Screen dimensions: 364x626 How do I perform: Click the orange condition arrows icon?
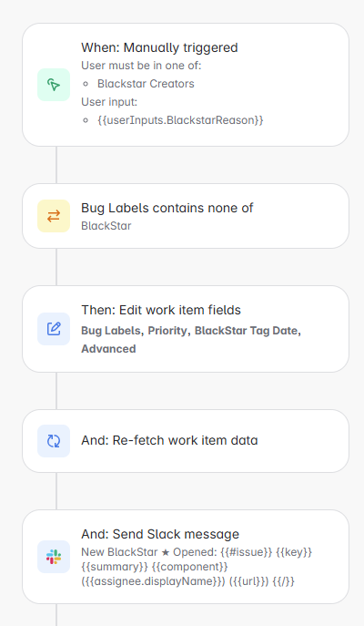pyautogui.click(x=54, y=216)
